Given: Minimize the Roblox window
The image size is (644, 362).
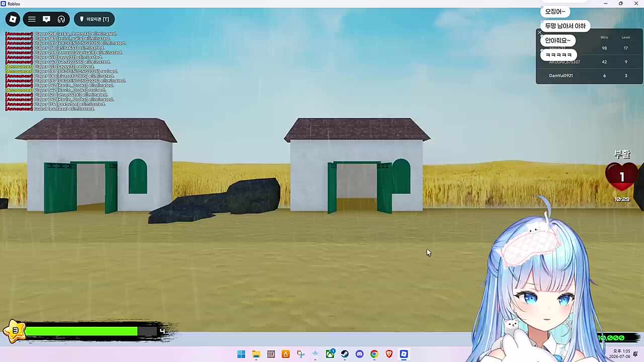Looking at the screenshot, I should pos(605,4).
